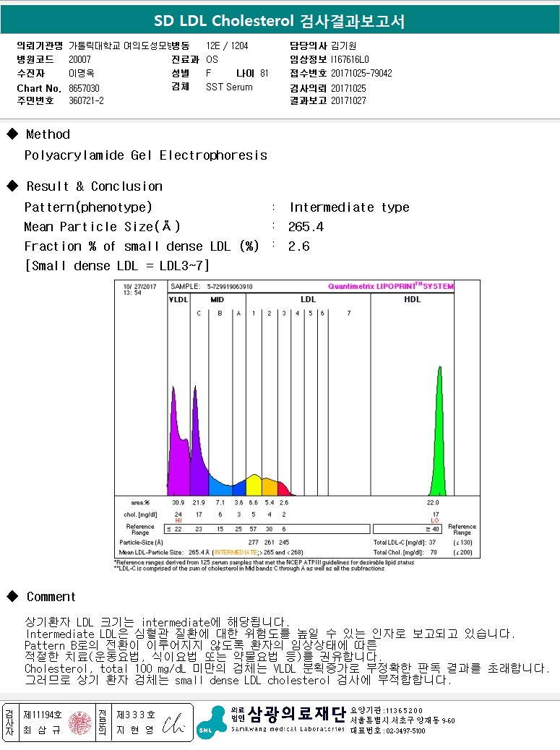560x750 pixels.
Task: Click Mean LDL-Particle Size: 265.4 Å line
Action: click(211, 553)
